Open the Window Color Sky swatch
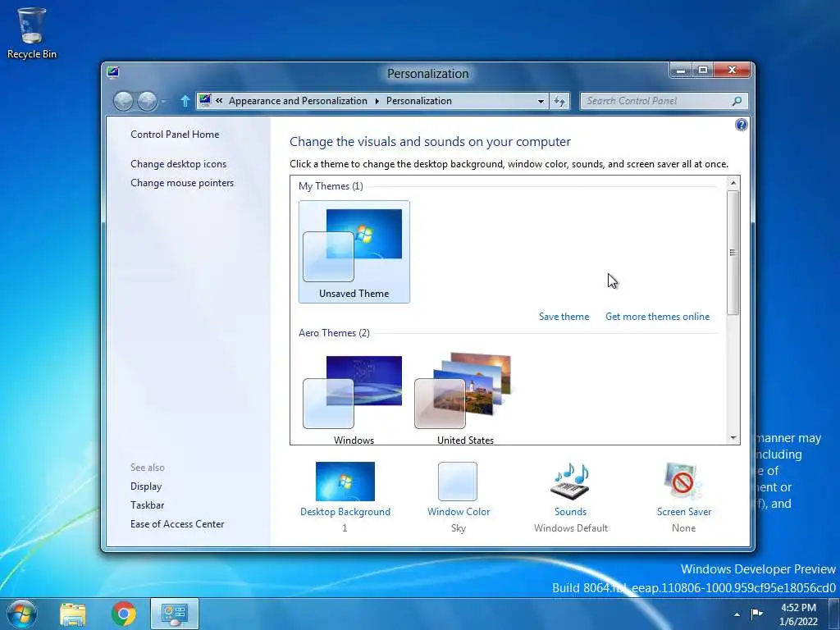The image size is (840, 630). point(458,482)
